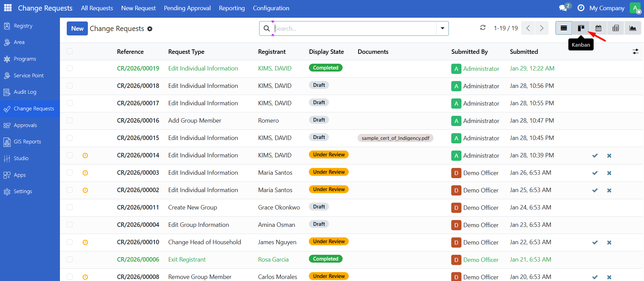The width and height of the screenshot is (644, 281).
Task: Open Registry in the sidebar
Action: 30,26
